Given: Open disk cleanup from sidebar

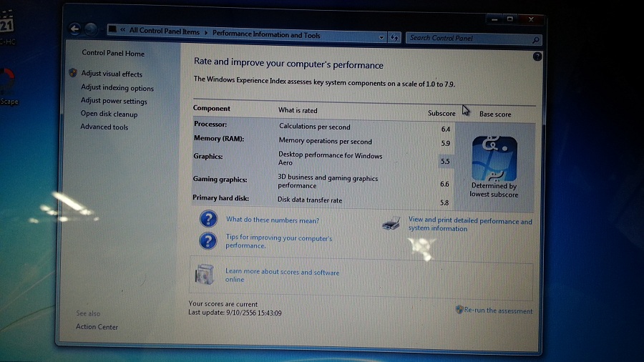Looking at the screenshot, I should (x=109, y=114).
